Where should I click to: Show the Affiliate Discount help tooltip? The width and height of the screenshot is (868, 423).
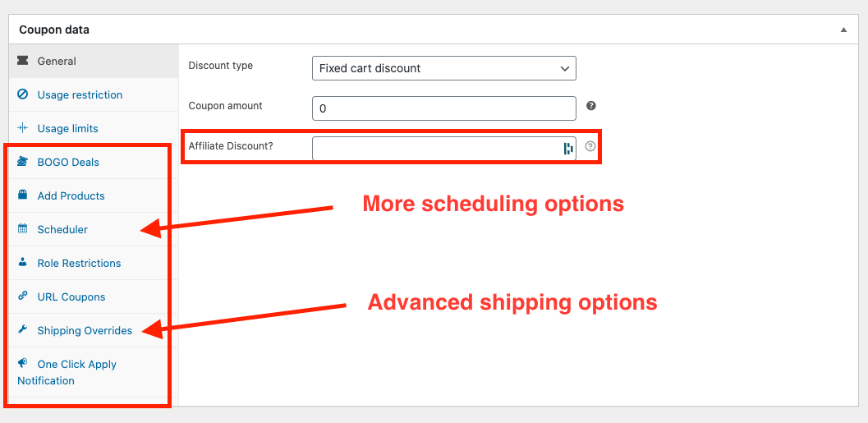point(590,147)
